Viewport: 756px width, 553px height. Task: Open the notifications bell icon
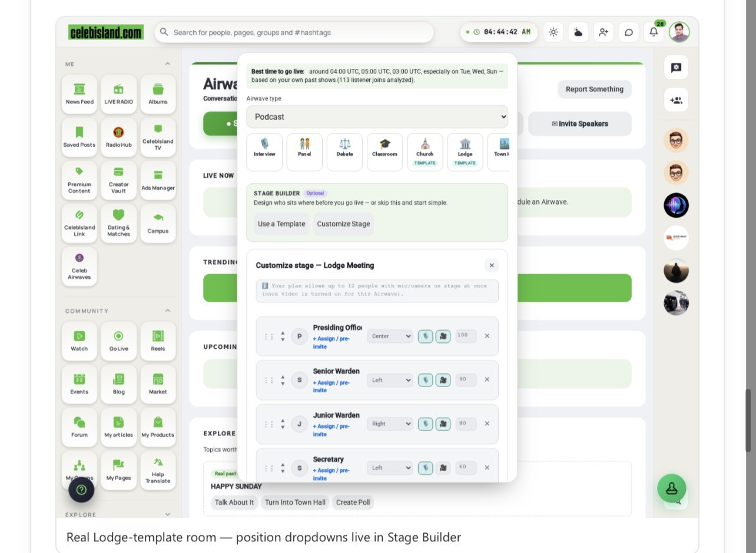pos(654,32)
